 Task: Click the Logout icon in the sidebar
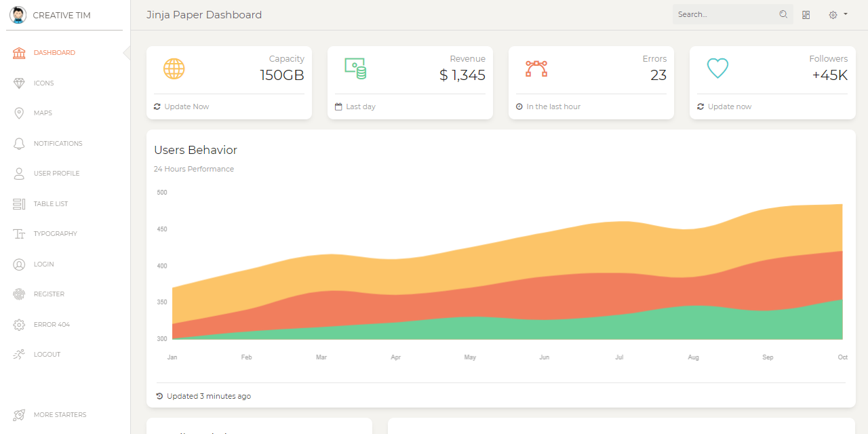[x=19, y=354]
